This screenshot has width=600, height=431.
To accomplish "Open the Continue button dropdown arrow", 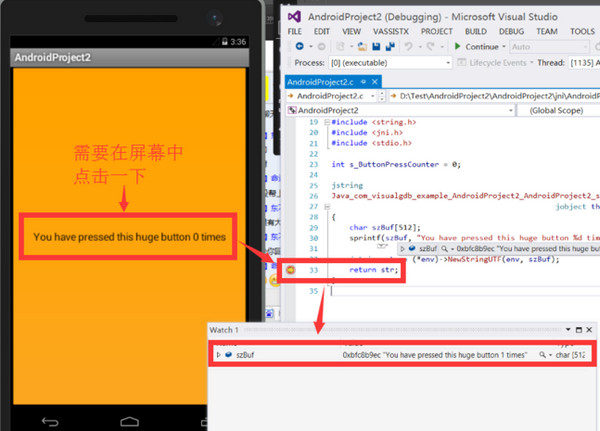I will click(504, 47).
